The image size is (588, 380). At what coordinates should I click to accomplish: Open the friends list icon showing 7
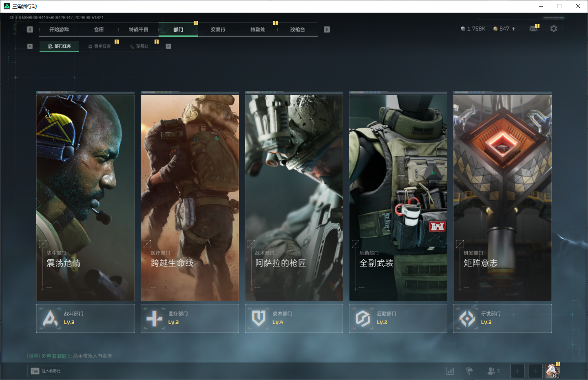[x=493, y=371]
